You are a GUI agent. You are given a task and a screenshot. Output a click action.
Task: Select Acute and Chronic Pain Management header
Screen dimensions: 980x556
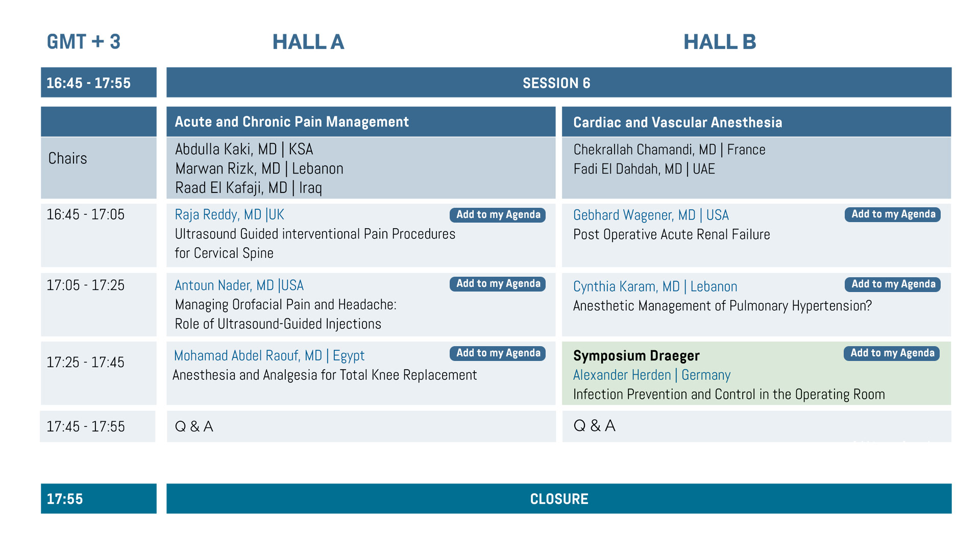click(x=361, y=122)
